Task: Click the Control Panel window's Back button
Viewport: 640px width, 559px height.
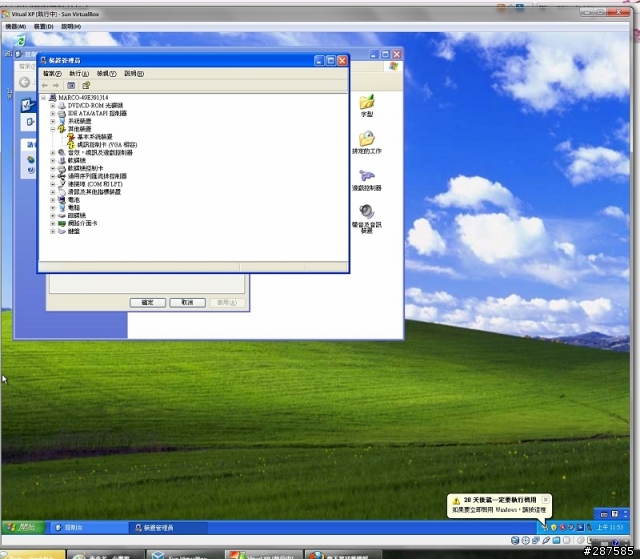Action: pyautogui.click(x=24, y=82)
